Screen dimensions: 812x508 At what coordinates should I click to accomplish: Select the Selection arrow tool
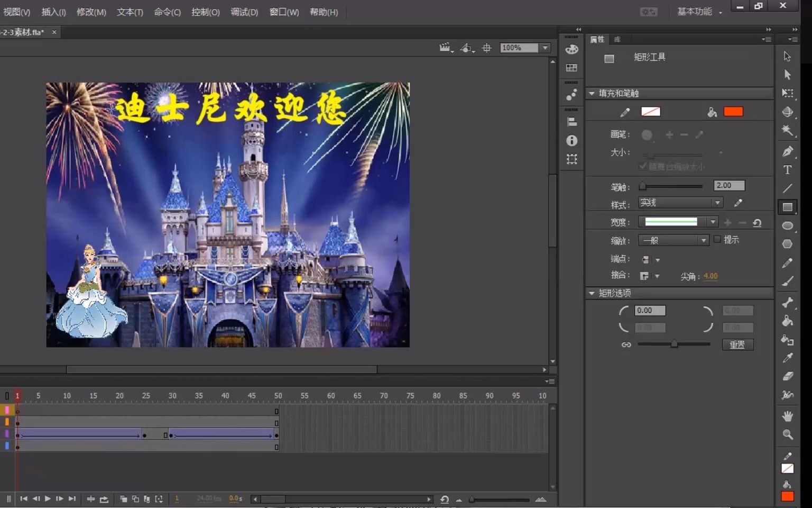(787, 56)
